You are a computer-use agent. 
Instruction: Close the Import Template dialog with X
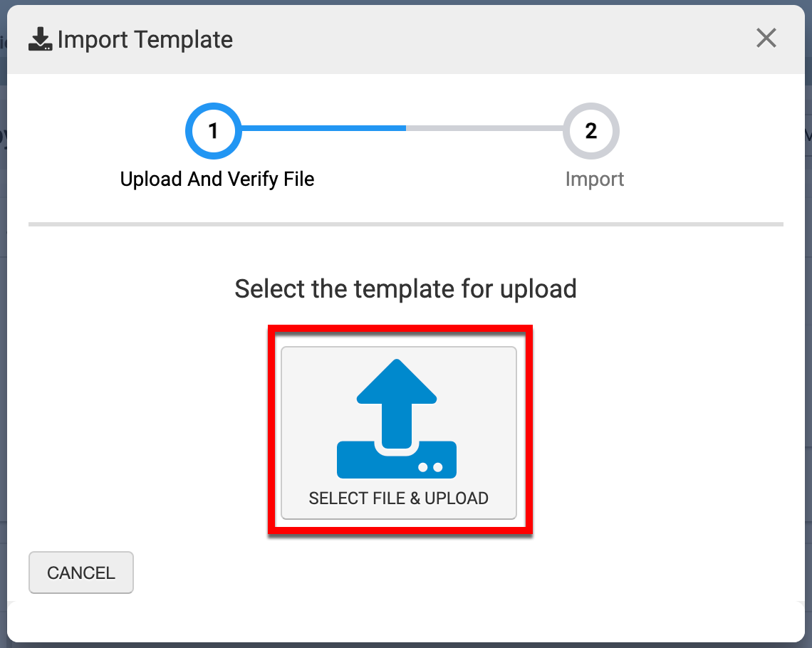click(x=766, y=38)
